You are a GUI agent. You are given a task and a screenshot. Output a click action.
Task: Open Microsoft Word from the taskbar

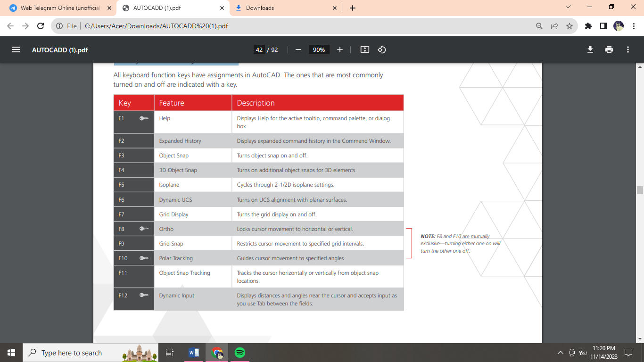194,353
